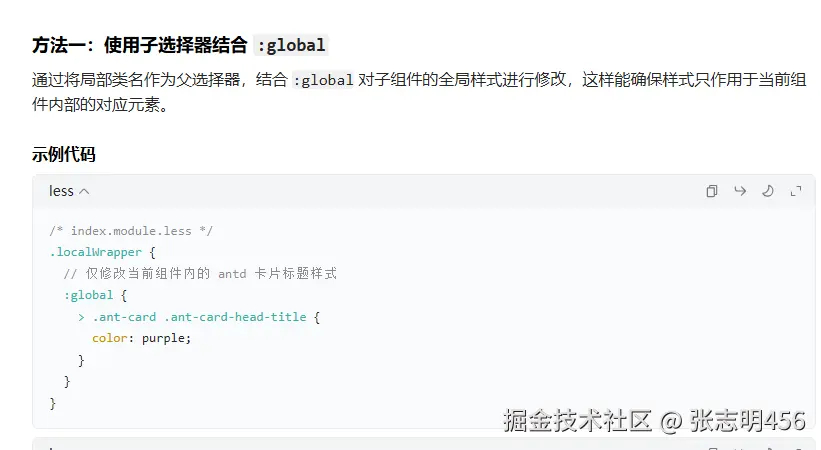Click the .ant-card selector in code
The height and width of the screenshot is (450, 821).
pos(124,317)
